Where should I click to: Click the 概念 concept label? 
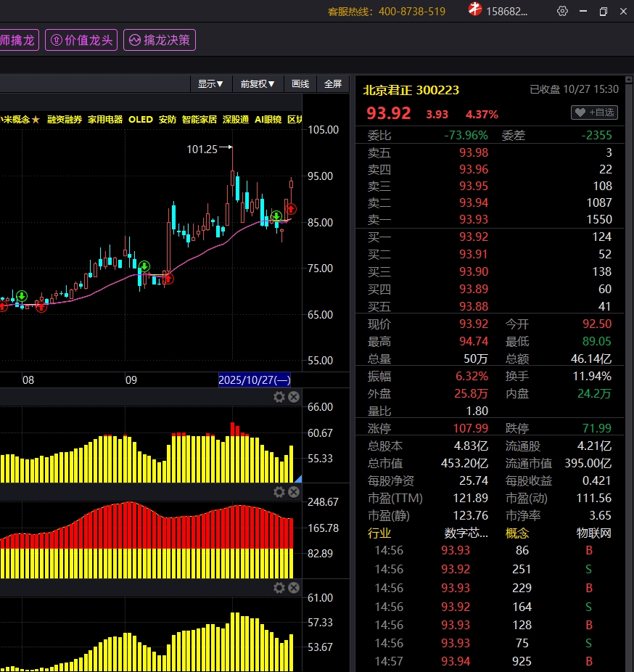pyautogui.click(x=517, y=533)
